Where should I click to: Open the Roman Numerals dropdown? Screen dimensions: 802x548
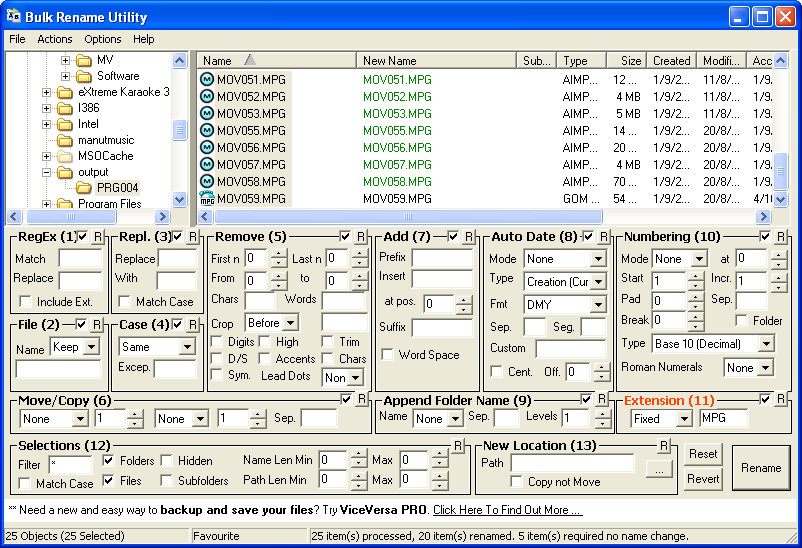(765, 367)
